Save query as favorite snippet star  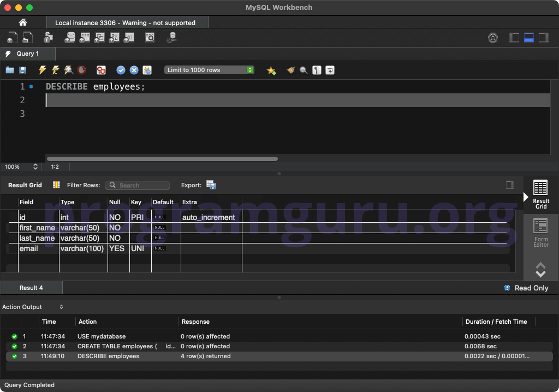tap(271, 70)
